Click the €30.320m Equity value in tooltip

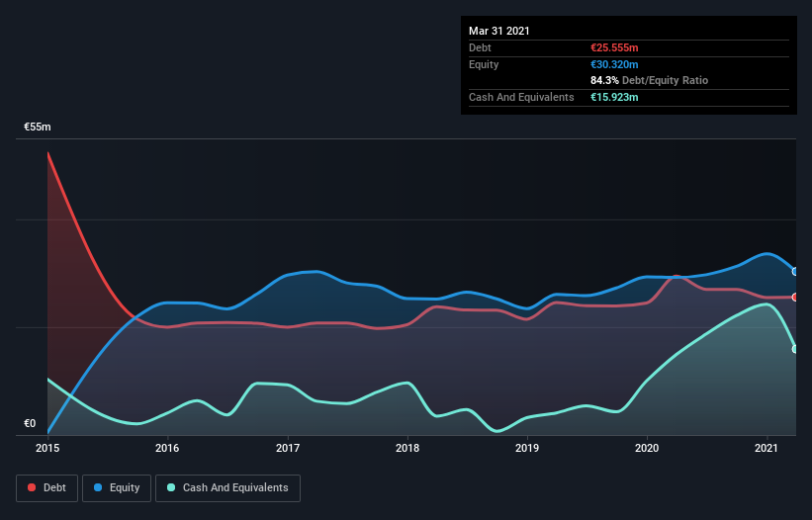tap(614, 64)
